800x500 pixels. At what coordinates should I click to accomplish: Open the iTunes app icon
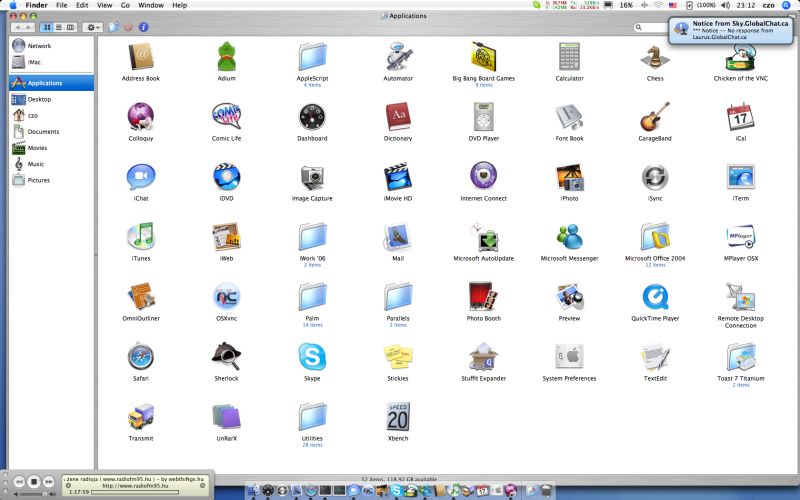[x=141, y=236]
